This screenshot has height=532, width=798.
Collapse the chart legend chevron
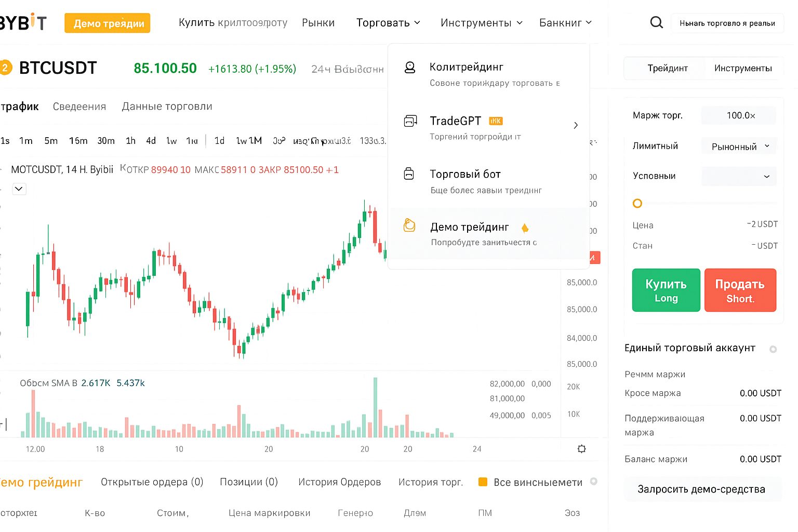(19, 189)
